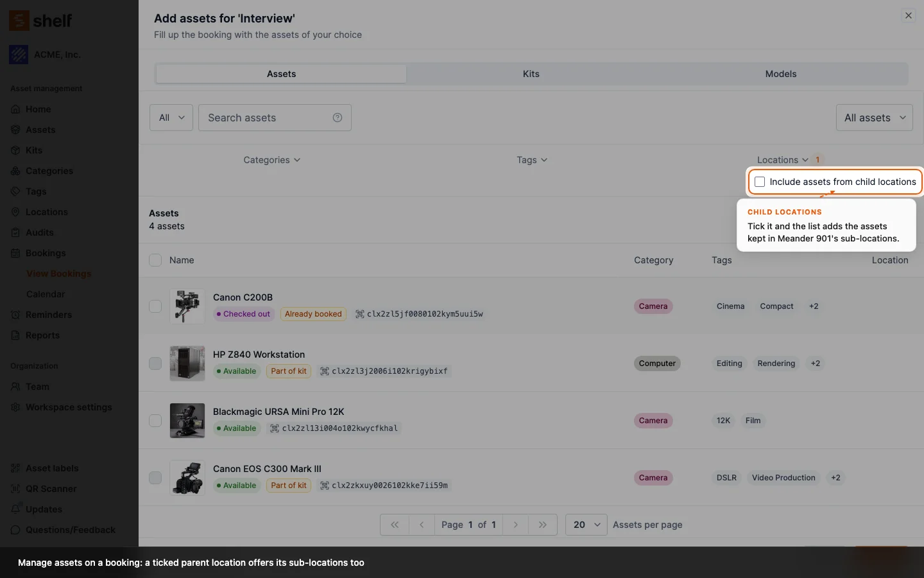Click the QR code icon for Canon C200B
Screen dimensions: 924x578
360,314
